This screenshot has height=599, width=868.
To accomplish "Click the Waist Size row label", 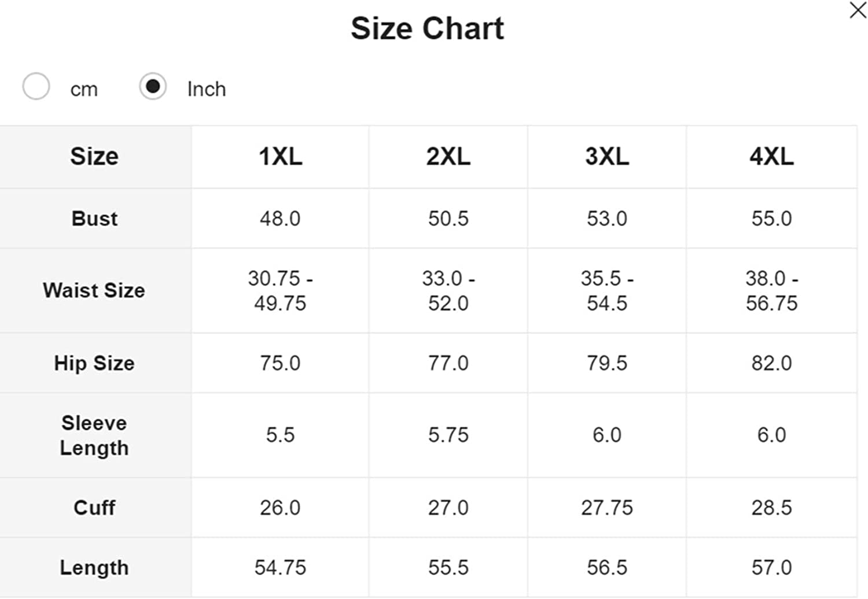I will point(94,290).
